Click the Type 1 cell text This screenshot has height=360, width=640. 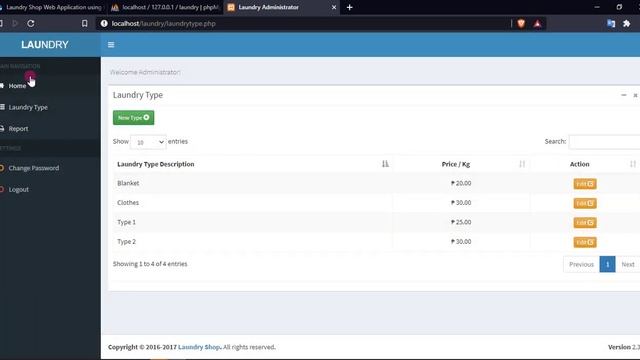[126, 222]
